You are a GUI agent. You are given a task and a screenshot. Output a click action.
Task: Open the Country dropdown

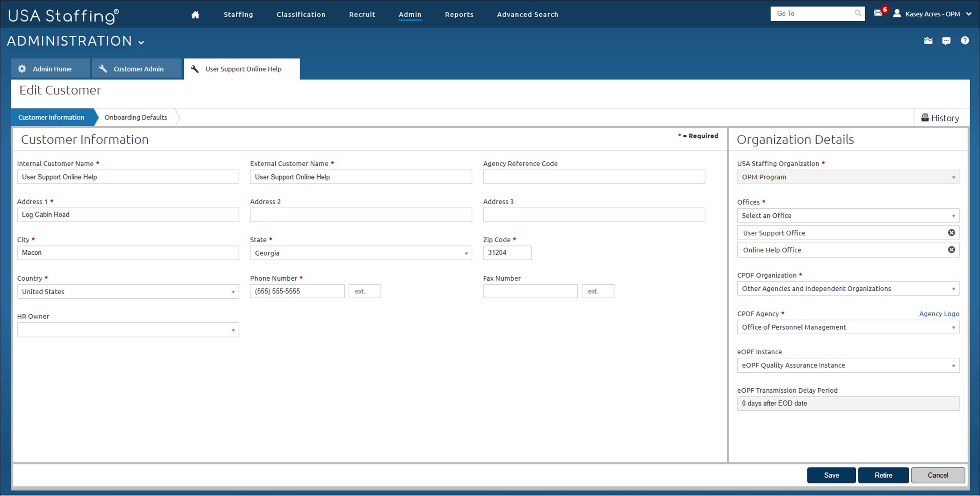click(x=128, y=292)
